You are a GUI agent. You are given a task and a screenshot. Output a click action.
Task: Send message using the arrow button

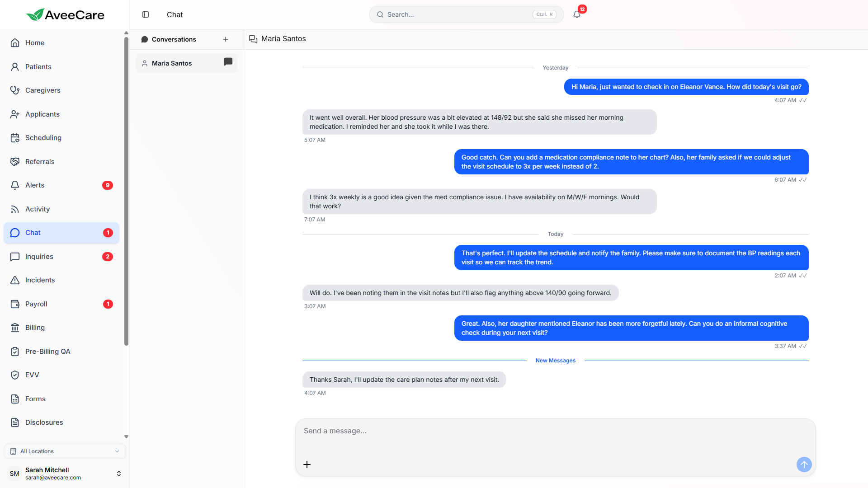[x=804, y=464]
